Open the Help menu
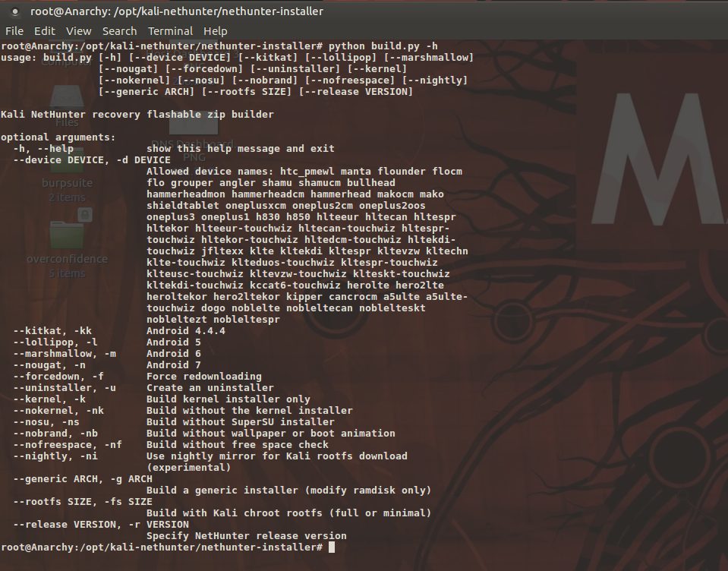 (216, 31)
